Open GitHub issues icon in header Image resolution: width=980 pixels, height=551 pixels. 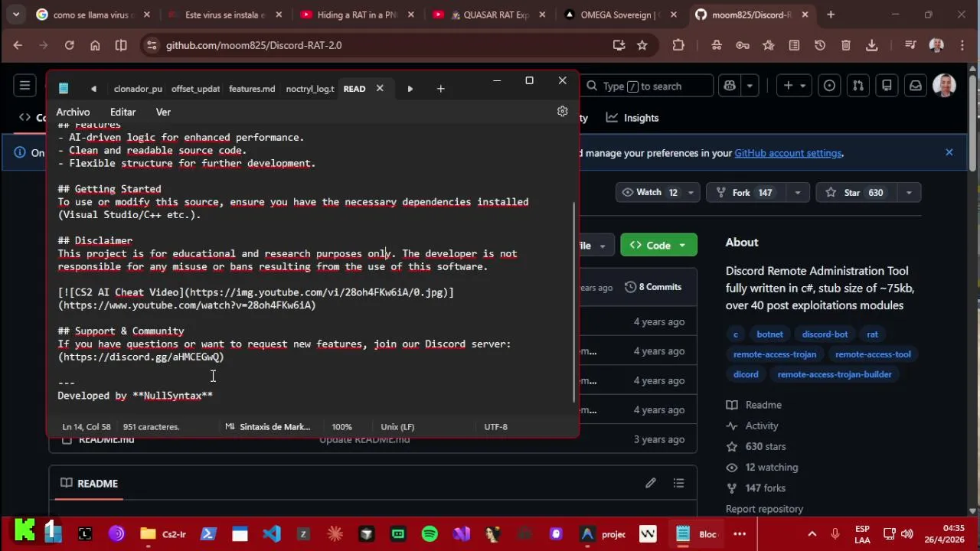829,86
